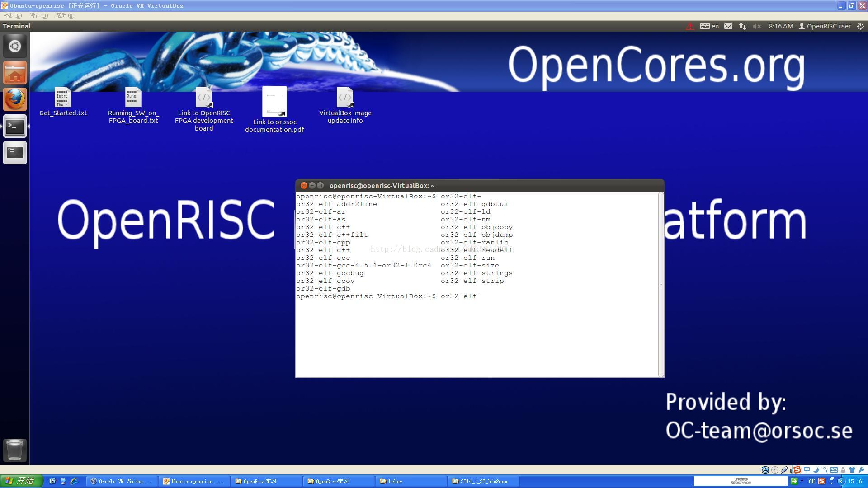Screen dimensions: 868x488
Task: Click Show Desktop quick launch icon
Action: click(63, 481)
